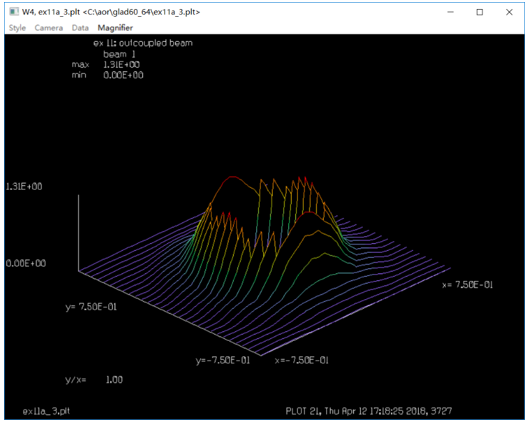Maximize the W4 plot window
Viewport: 528px width, 424px height.
tap(480, 12)
